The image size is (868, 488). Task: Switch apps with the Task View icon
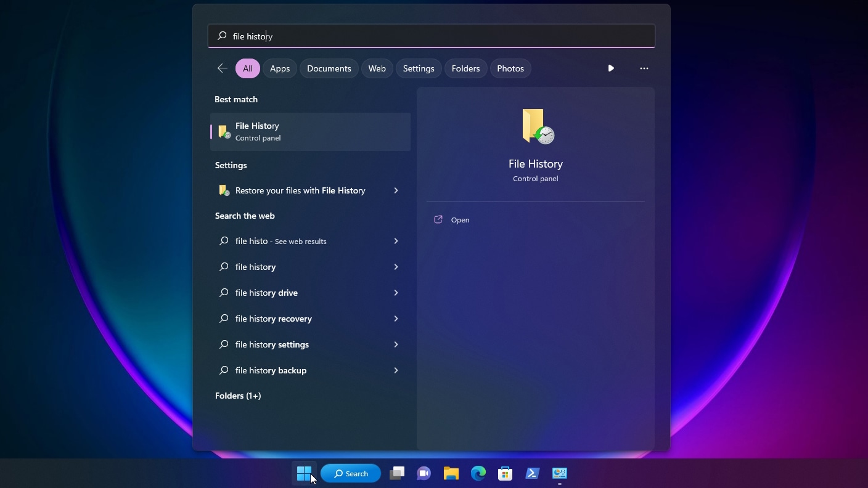(396, 473)
